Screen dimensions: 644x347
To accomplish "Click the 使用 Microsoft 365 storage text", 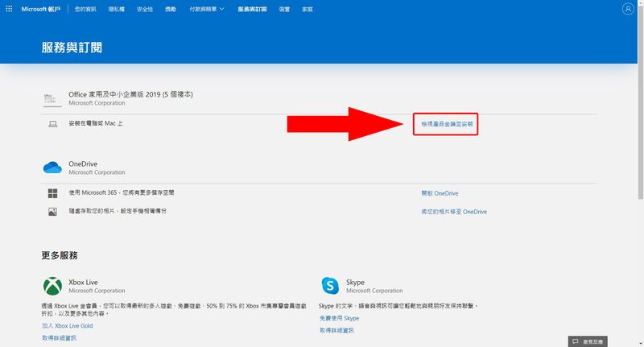I will (122, 192).
